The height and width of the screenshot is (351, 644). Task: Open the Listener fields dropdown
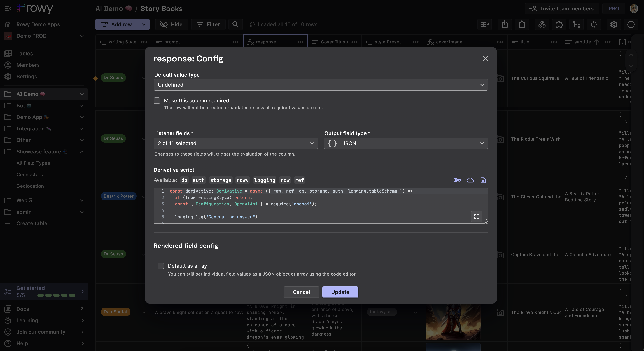tap(235, 143)
